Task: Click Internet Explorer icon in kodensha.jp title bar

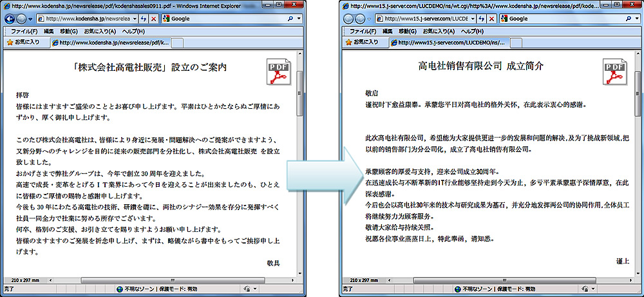Action: click(x=7, y=6)
